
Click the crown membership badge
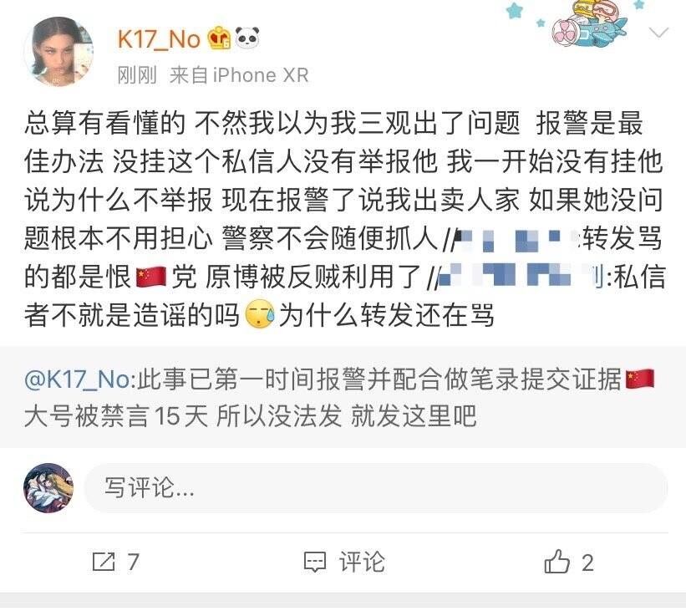pos(219,38)
